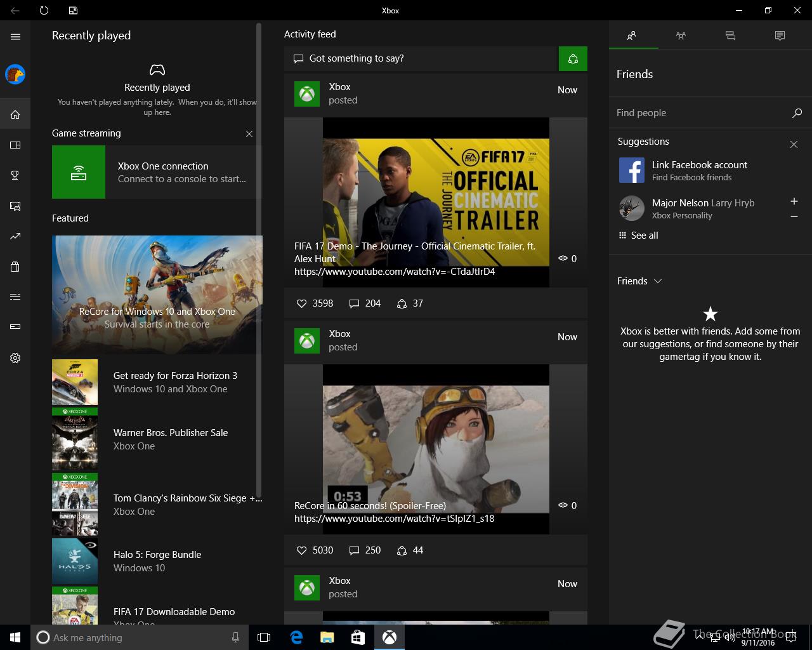This screenshot has width=812, height=650.
Task: Click Link Facebook account
Action: (699, 165)
